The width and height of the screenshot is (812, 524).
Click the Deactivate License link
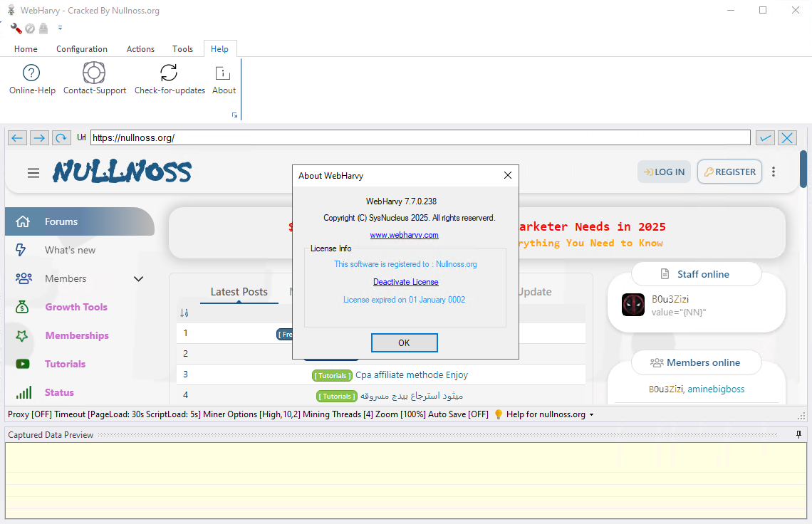point(405,282)
